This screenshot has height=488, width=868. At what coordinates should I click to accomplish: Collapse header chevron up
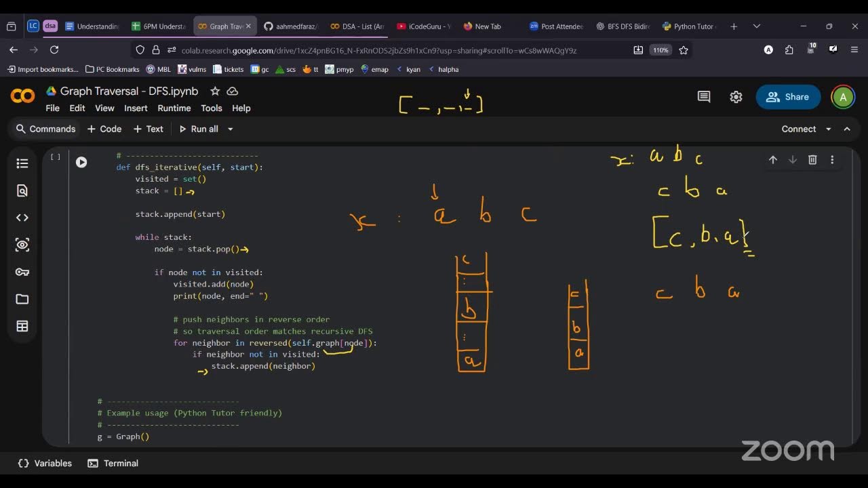tap(847, 129)
